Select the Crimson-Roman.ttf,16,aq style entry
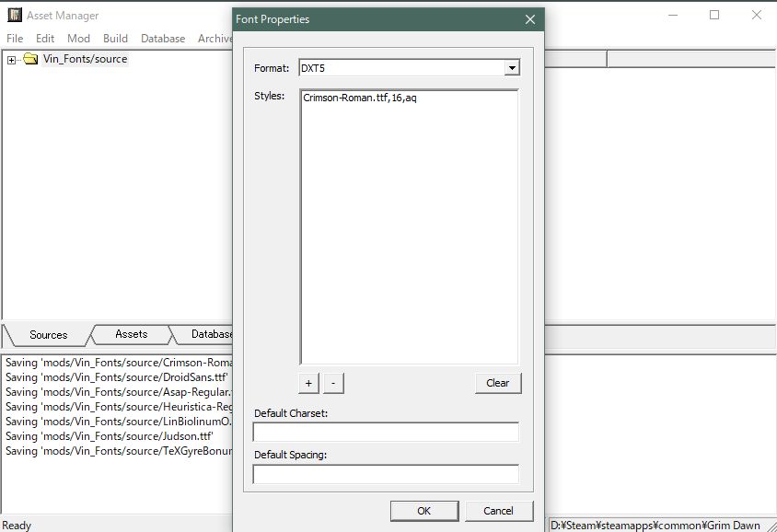 pyautogui.click(x=359, y=98)
